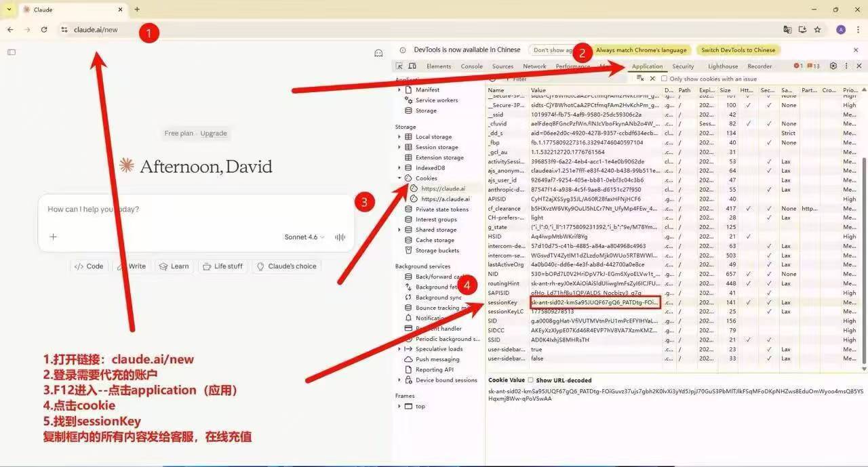Screen dimensions: 868x467
Task: Click Switch DevTools to Chinese button
Action: click(738, 50)
